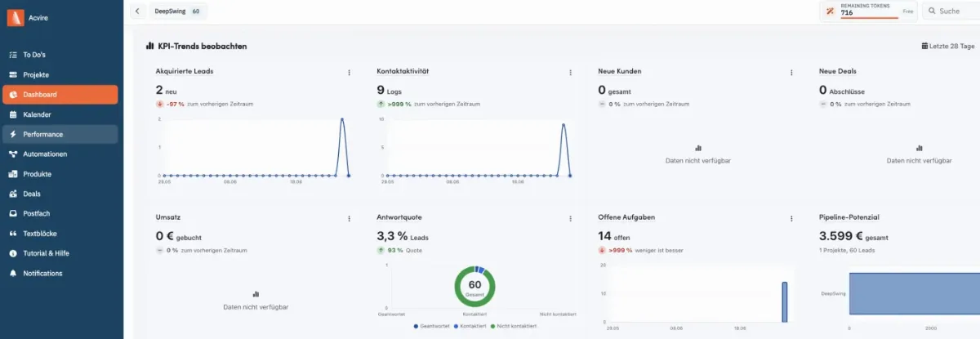This screenshot has height=339, width=980.
Task: Click the Kalender calendar icon
Action: tap(13, 114)
